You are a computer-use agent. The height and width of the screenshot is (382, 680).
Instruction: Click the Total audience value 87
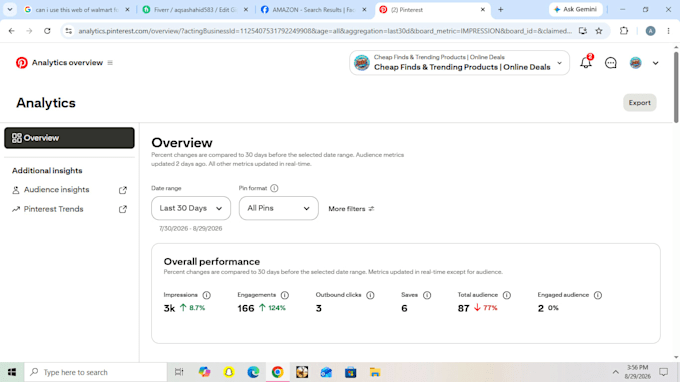pos(464,308)
